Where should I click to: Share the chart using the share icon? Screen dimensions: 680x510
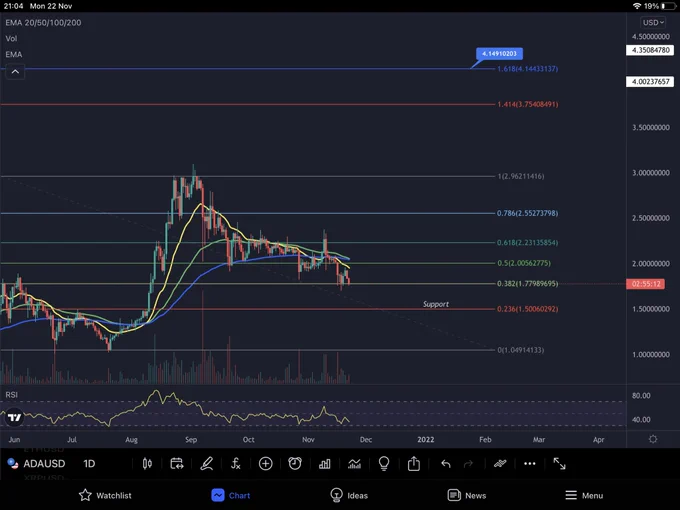click(x=414, y=463)
